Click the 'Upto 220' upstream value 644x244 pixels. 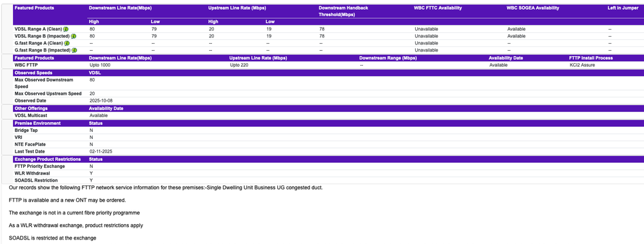(239, 65)
